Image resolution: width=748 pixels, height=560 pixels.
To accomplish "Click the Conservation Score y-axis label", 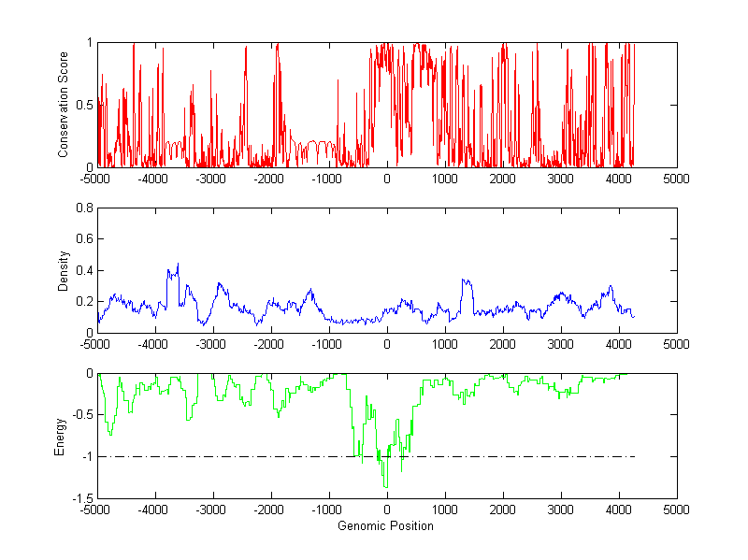I will point(63,105).
